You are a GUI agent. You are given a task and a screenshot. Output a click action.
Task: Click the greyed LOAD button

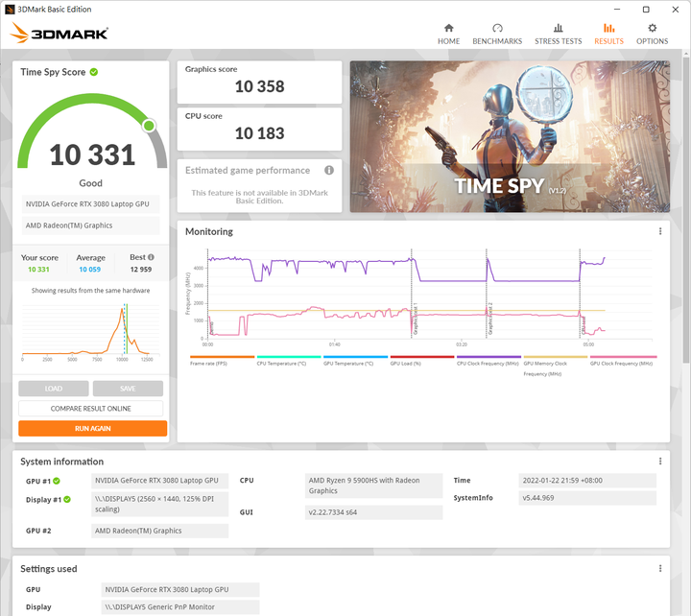pos(54,389)
